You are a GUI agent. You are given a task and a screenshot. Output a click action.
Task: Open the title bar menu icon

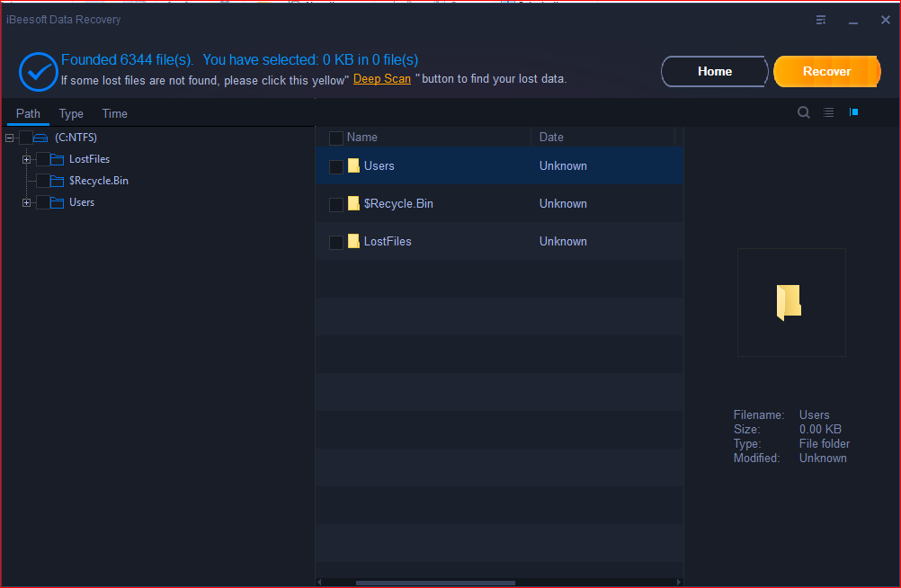pos(821,20)
